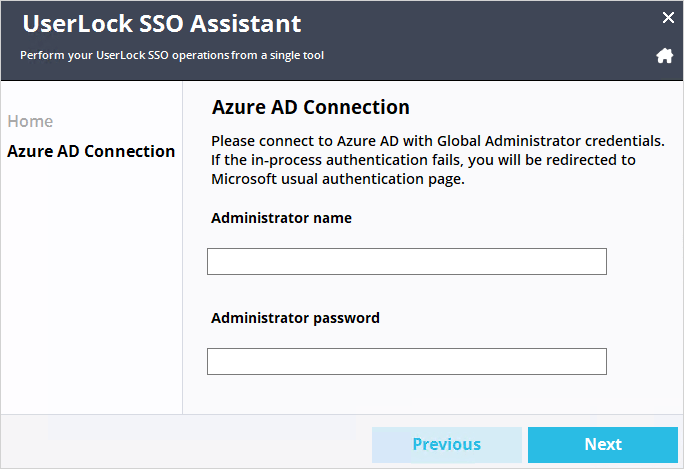Screen dimensions: 684x469
Task: Click the Global Administrator credentials instruction text
Action: (438, 160)
